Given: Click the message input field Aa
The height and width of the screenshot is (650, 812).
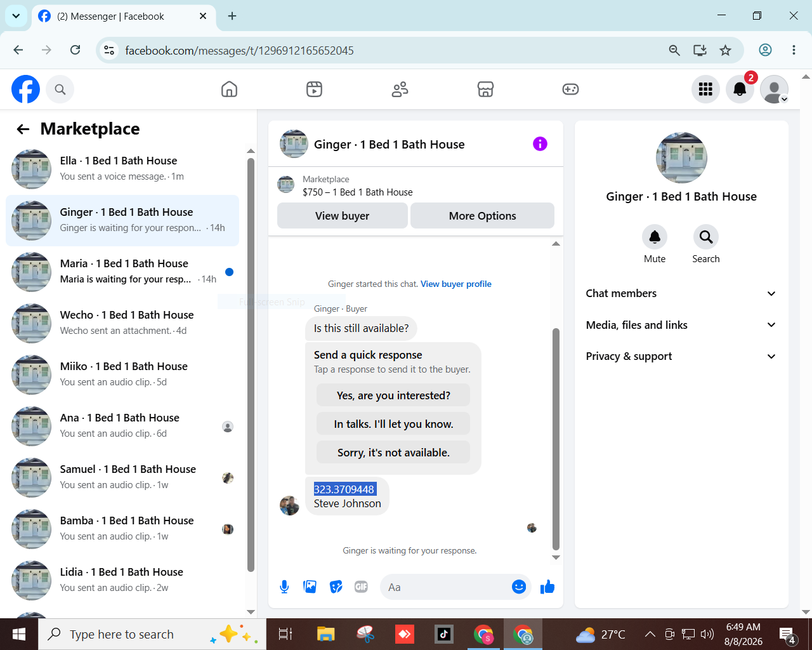Looking at the screenshot, I should point(446,587).
